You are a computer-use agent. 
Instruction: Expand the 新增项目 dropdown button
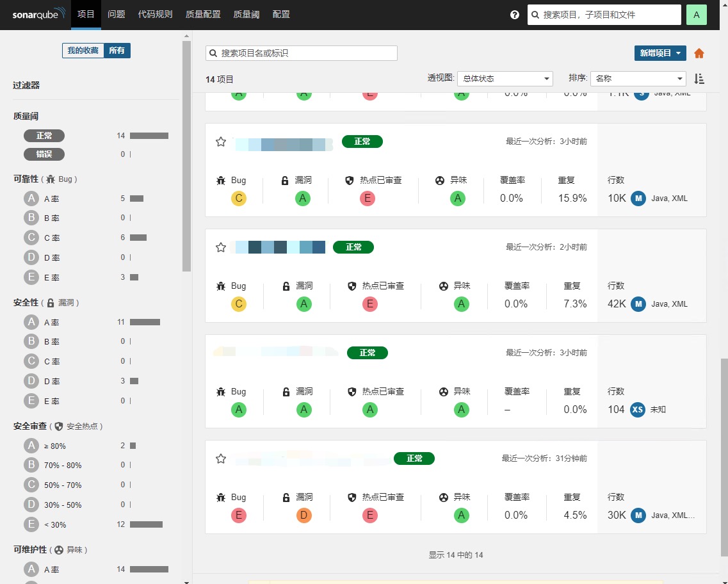pyautogui.click(x=660, y=53)
